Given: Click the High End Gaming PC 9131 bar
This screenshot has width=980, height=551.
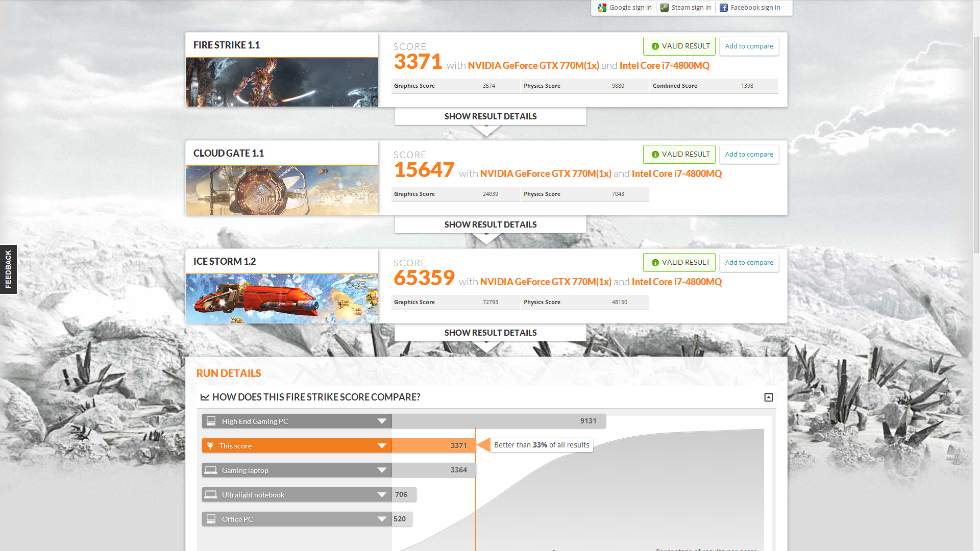Looking at the screenshot, I should [x=499, y=421].
